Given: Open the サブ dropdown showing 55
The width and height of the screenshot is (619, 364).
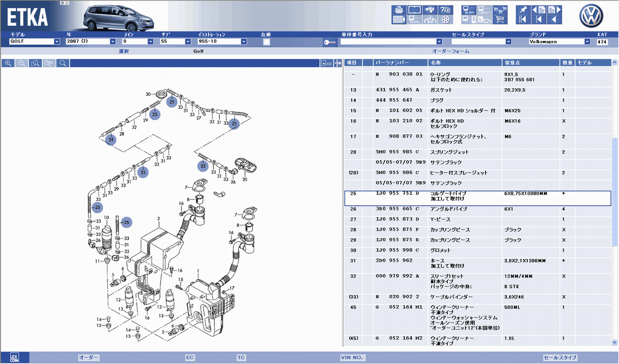Looking at the screenshot, I should 176,42.
